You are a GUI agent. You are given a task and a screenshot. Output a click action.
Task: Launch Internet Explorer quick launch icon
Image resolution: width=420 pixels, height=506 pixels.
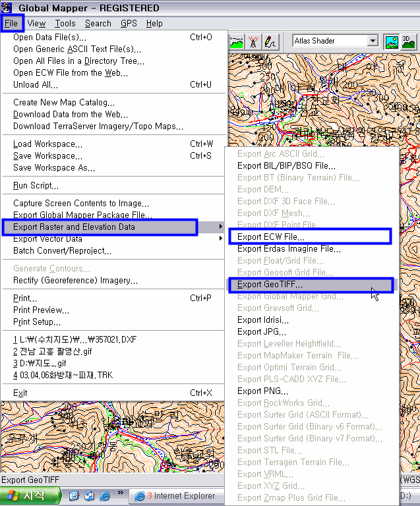[x=105, y=495]
